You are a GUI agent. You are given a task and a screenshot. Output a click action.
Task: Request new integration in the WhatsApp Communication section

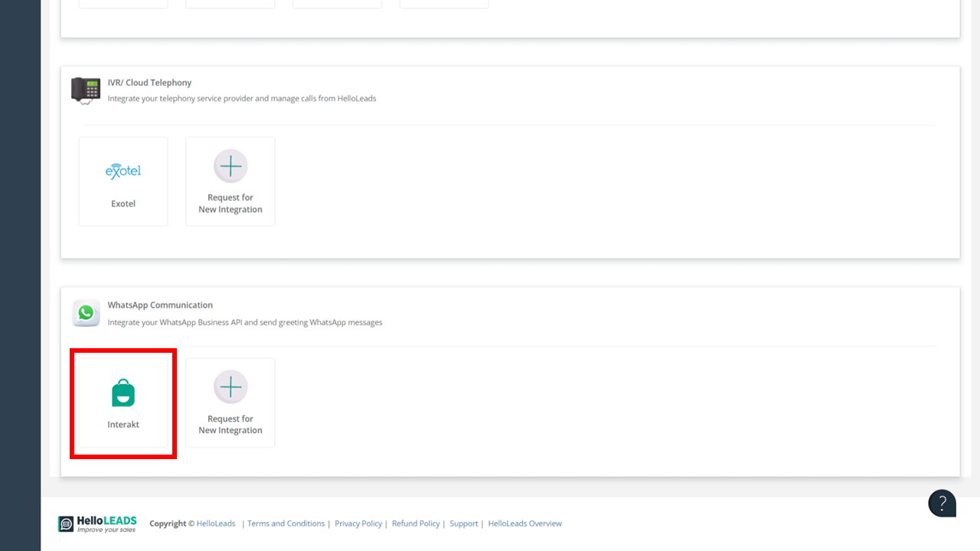click(x=230, y=403)
